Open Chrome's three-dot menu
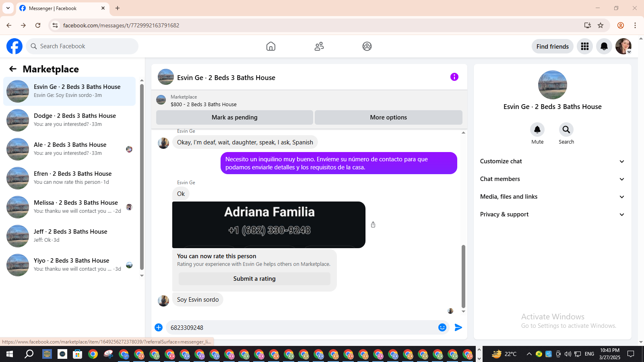 [635, 25]
